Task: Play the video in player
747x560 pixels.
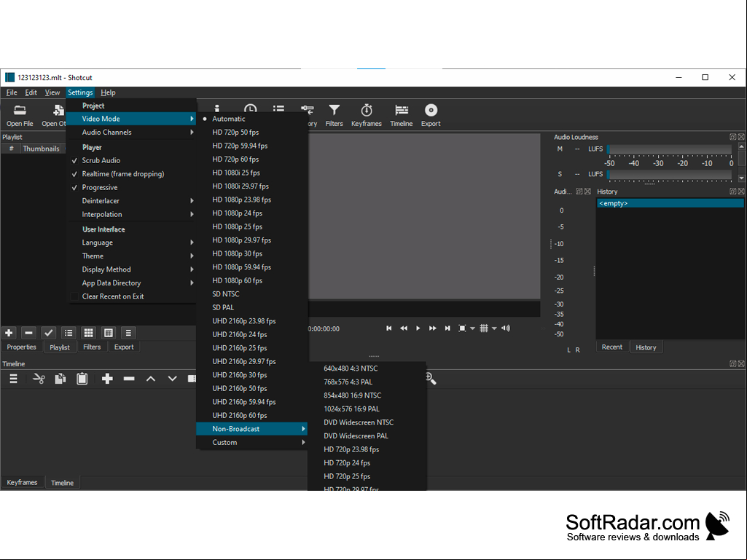Action: (418, 328)
